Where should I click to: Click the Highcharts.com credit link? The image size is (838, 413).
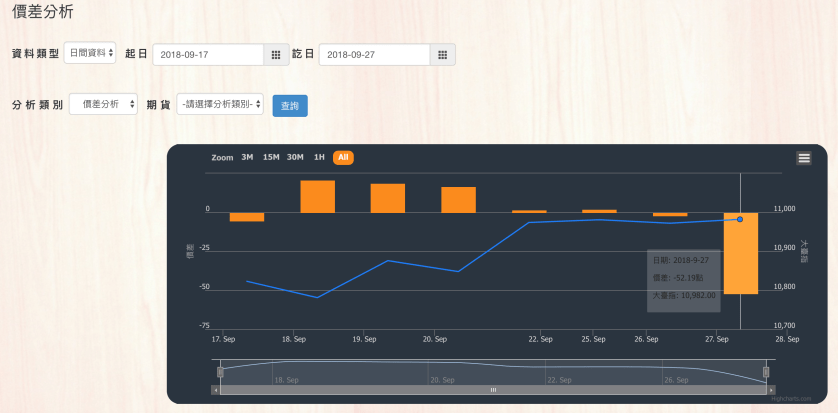pos(791,398)
